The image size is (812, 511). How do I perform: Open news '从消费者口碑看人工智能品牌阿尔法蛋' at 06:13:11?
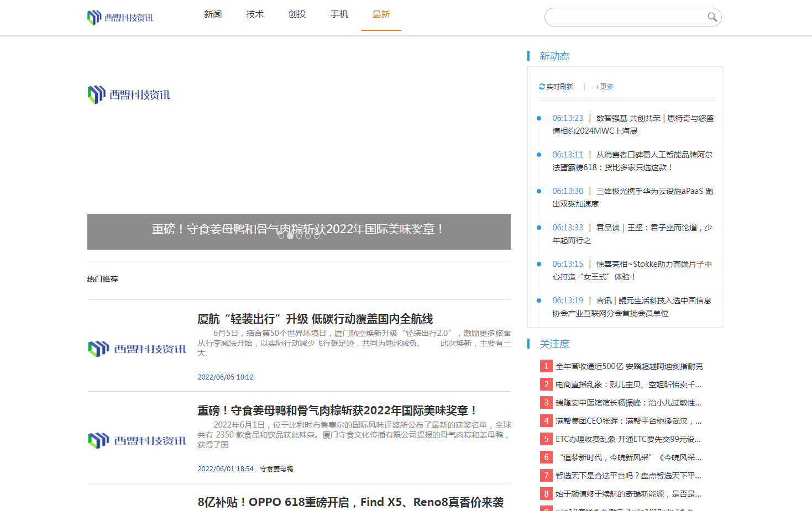click(x=633, y=161)
